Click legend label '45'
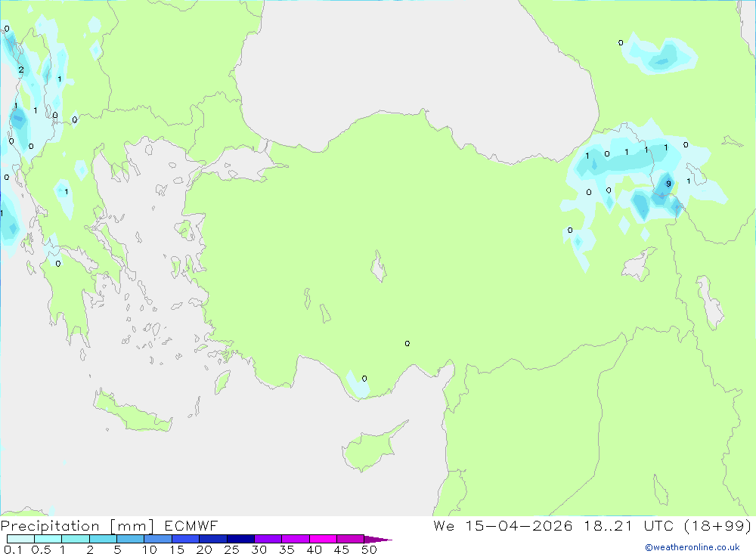 (x=342, y=549)
